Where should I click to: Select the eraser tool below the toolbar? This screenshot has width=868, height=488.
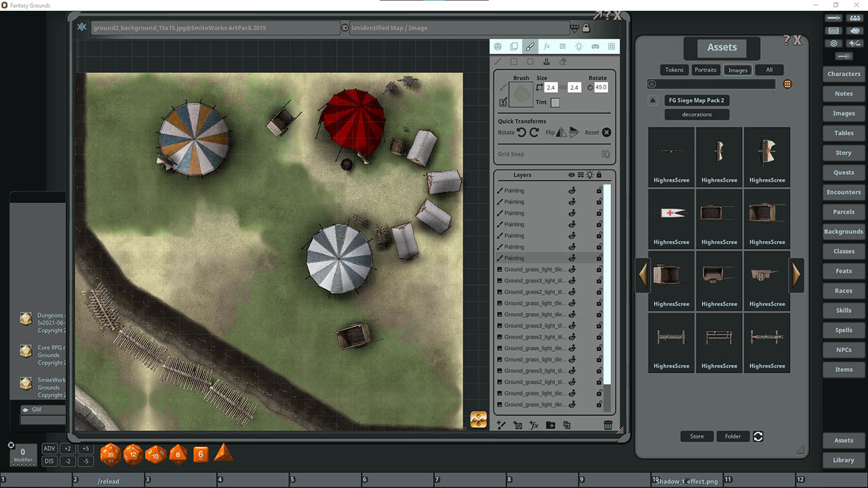coord(563,62)
